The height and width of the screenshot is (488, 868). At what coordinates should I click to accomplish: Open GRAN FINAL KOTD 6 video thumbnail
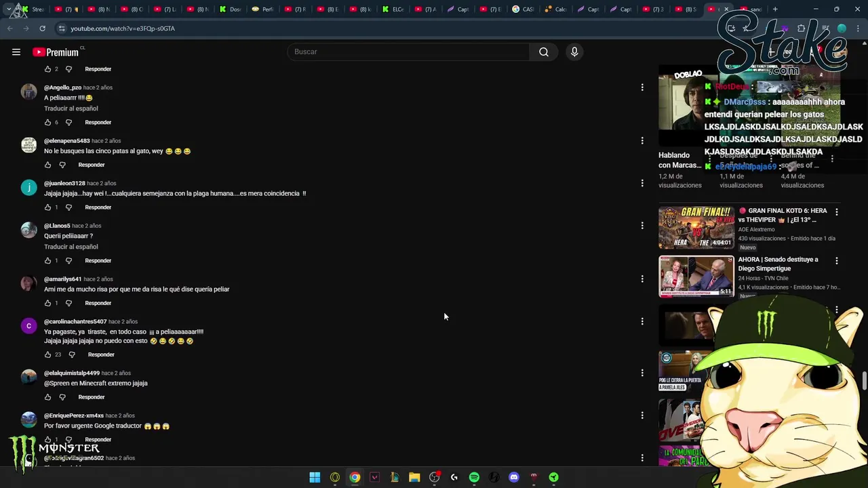696,228
